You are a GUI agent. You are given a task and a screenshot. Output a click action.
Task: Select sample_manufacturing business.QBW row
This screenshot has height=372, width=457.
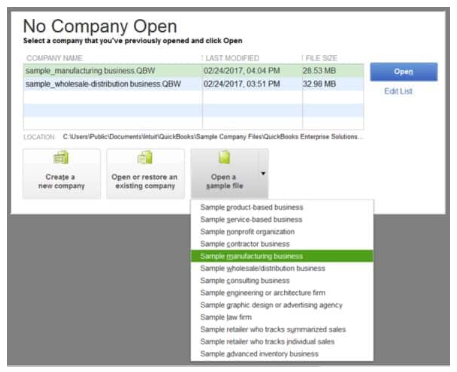tap(193, 71)
